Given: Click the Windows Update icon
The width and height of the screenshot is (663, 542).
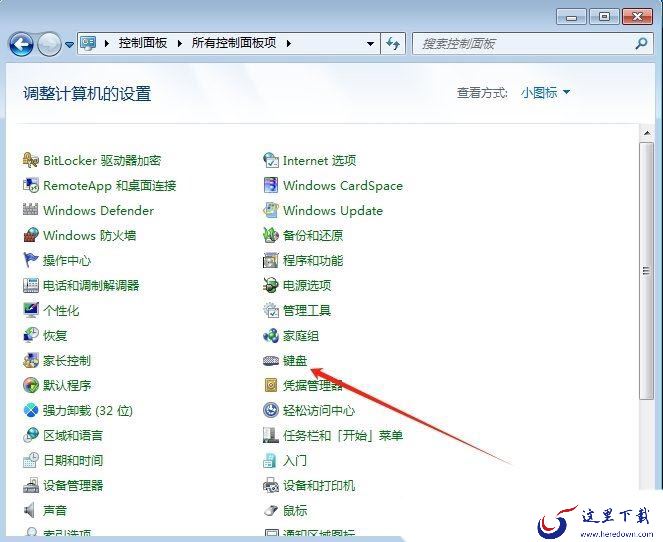Looking at the screenshot, I should coord(271,210).
